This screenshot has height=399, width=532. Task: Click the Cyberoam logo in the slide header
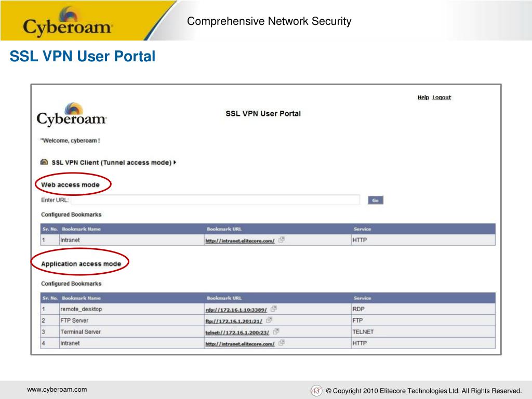pos(68,21)
